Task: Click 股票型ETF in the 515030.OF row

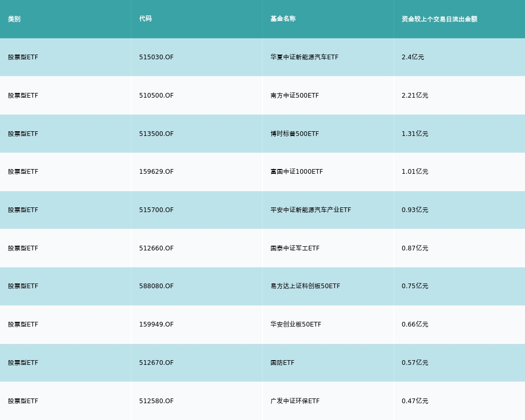Action: coord(23,57)
